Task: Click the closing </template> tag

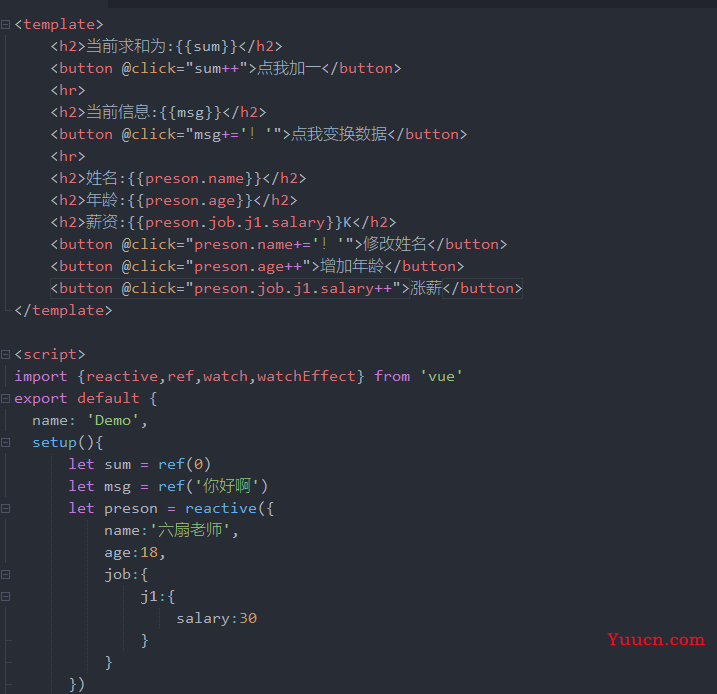Action: (x=63, y=310)
